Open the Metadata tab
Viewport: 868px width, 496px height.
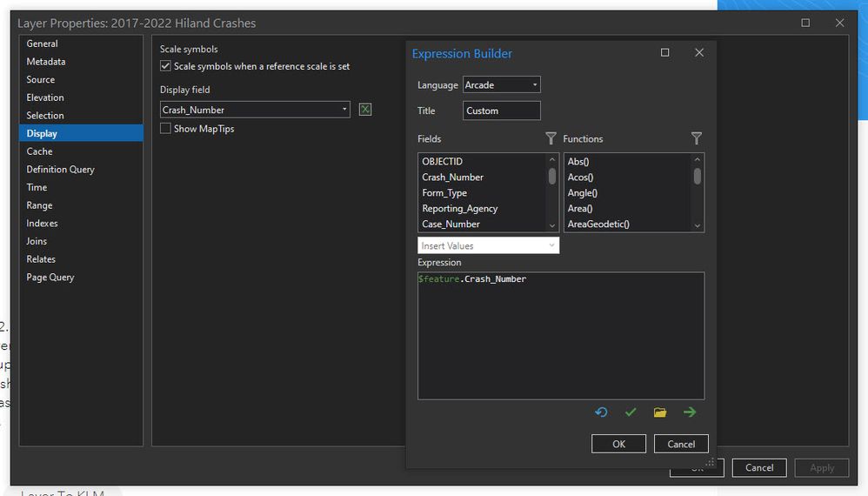coord(81,62)
